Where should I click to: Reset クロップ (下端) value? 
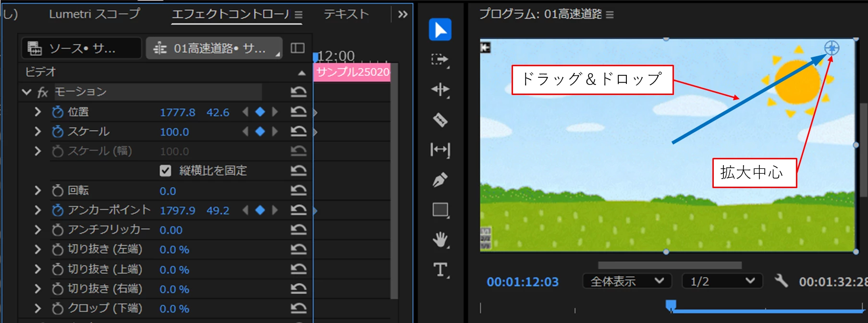298,309
